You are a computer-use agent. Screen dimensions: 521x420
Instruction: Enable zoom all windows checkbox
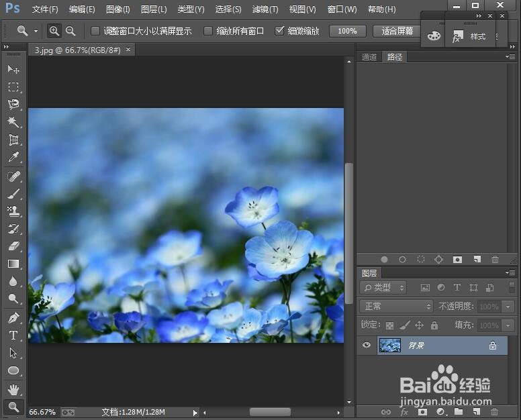click(208, 31)
